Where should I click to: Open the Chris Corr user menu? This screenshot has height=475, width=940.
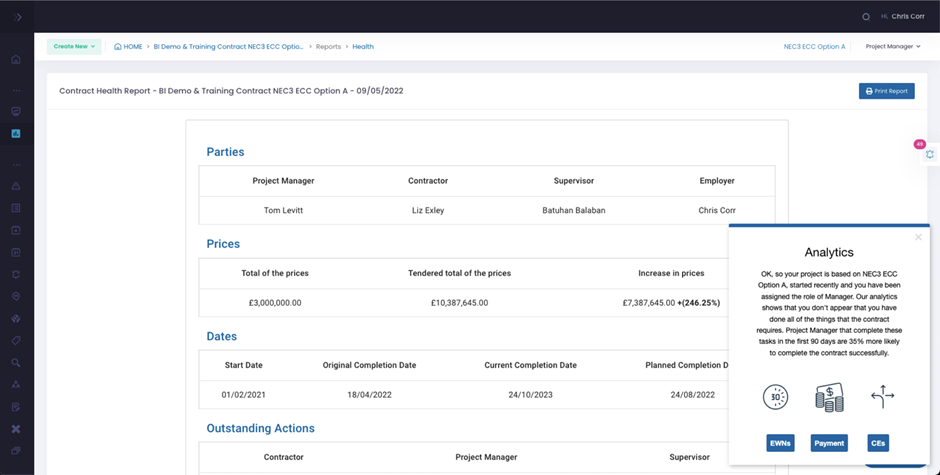902,16
